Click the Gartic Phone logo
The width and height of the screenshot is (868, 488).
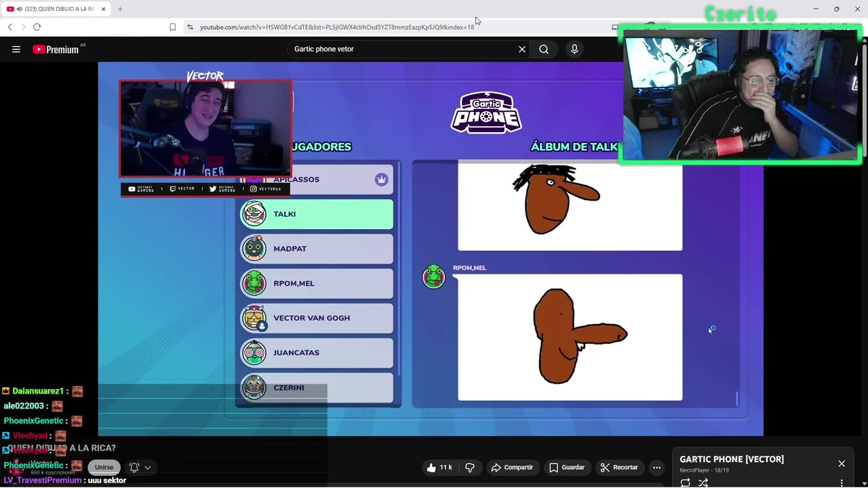[486, 113]
